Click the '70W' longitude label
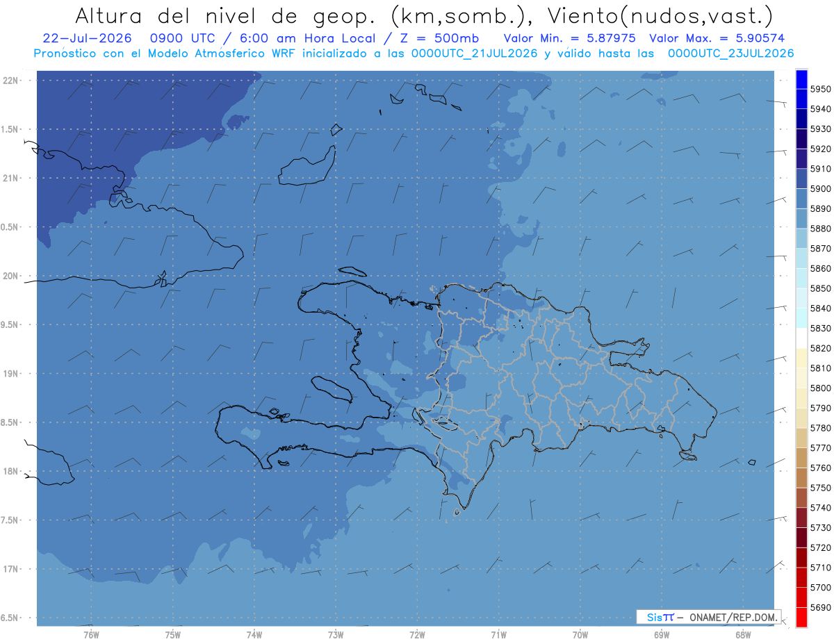The image size is (834, 644). pos(580,634)
